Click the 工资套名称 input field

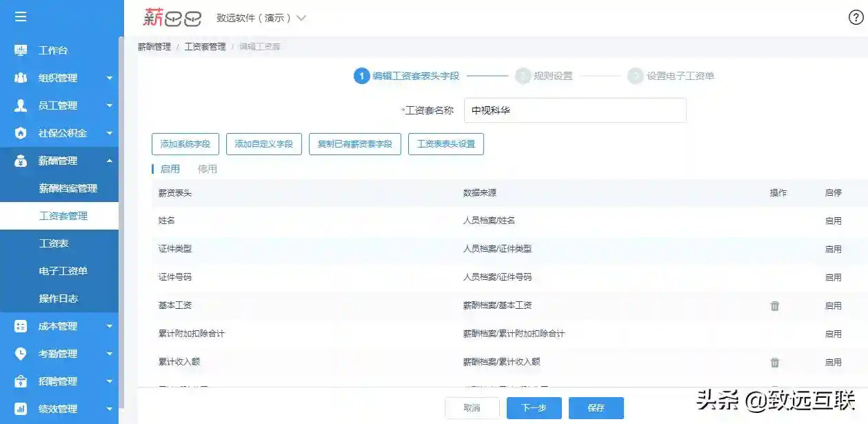(575, 110)
